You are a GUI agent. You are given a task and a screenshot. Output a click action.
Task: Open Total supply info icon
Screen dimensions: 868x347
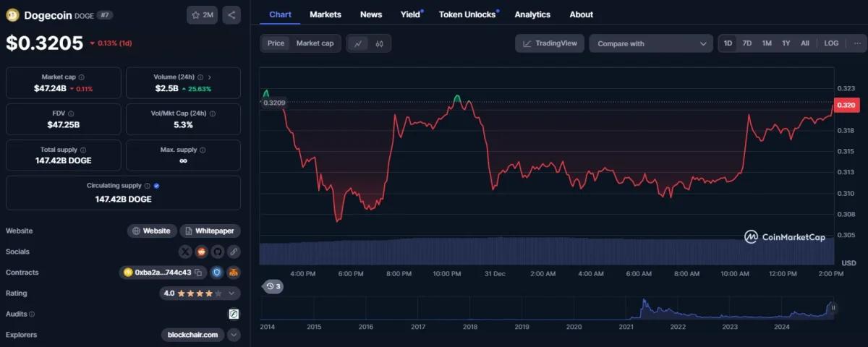click(x=82, y=150)
